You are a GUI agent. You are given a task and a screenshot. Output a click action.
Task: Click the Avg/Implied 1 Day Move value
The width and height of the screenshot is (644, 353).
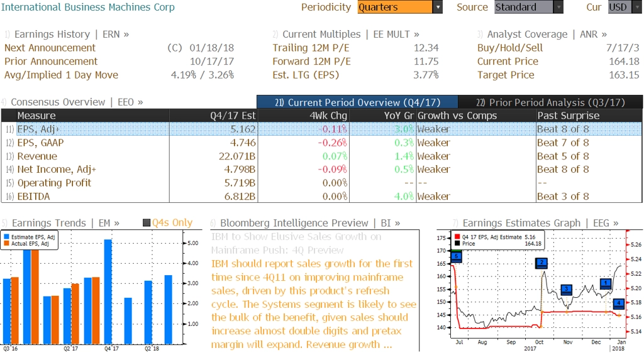click(x=202, y=75)
